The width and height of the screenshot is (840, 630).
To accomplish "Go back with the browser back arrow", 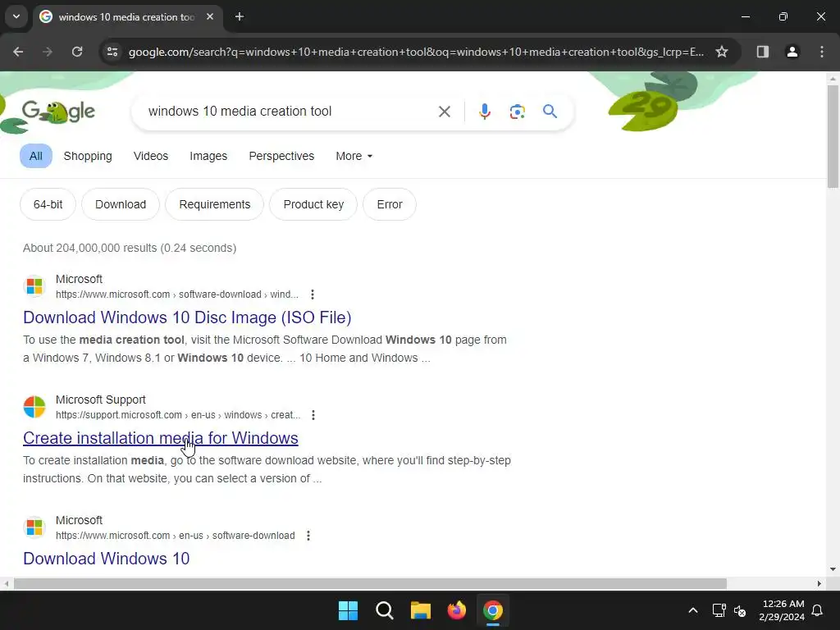I will click(x=18, y=52).
